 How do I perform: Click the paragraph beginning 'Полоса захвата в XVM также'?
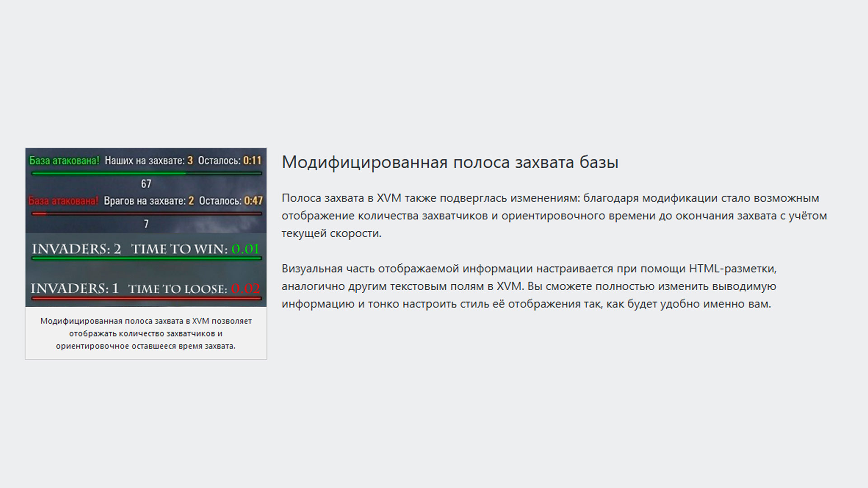click(554, 216)
